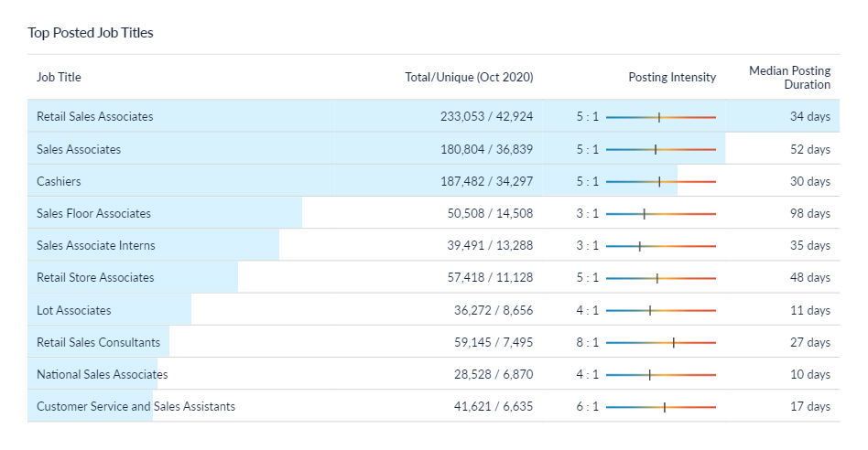Click the 180,804 / 36,839 value
This screenshot has height=450, width=868.
tap(486, 149)
